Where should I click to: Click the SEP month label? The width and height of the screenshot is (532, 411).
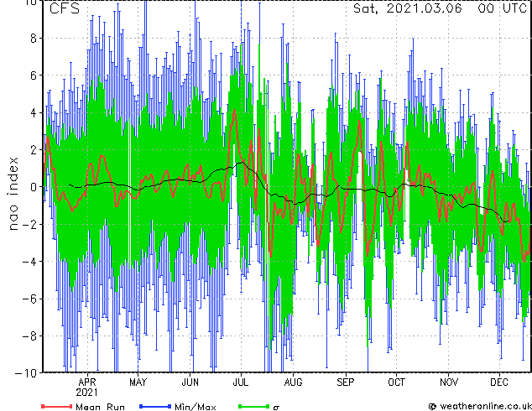click(346, 382)
